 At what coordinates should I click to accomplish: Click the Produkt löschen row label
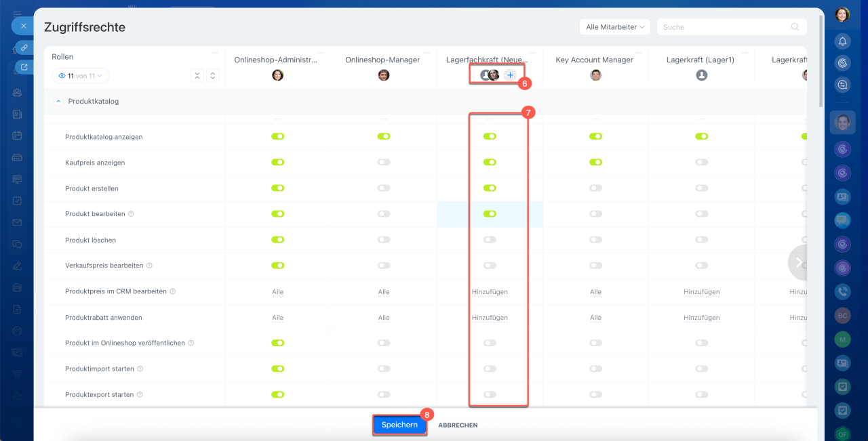[x=90, y=240]
